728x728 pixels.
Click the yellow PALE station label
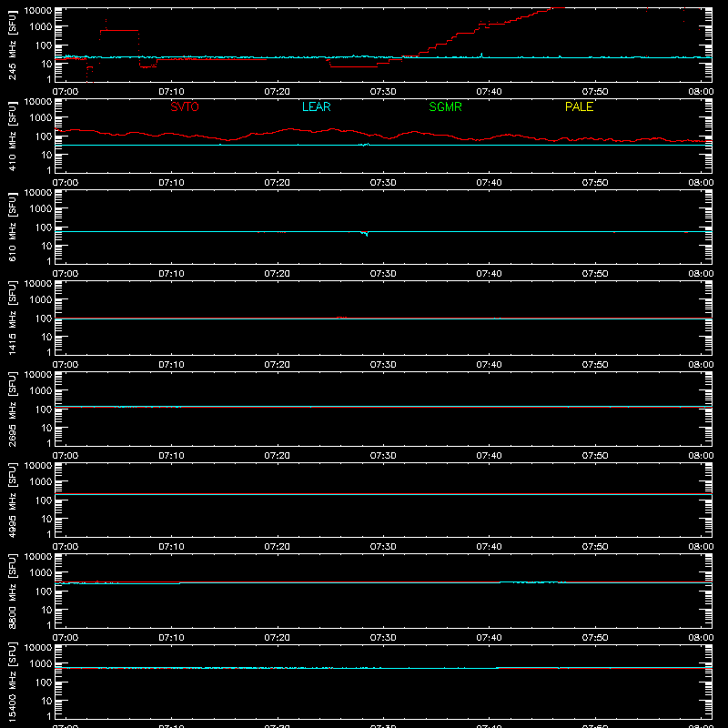click(579, 106)
